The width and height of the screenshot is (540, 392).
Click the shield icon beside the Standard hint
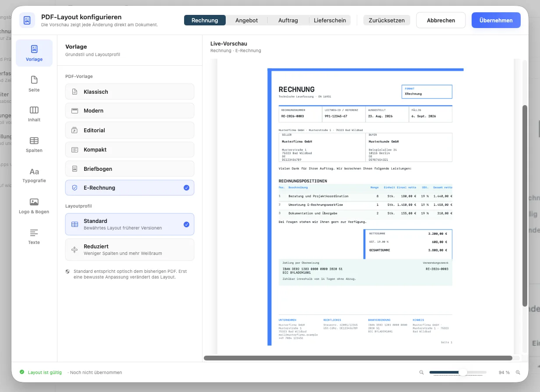tap(67, 272)
